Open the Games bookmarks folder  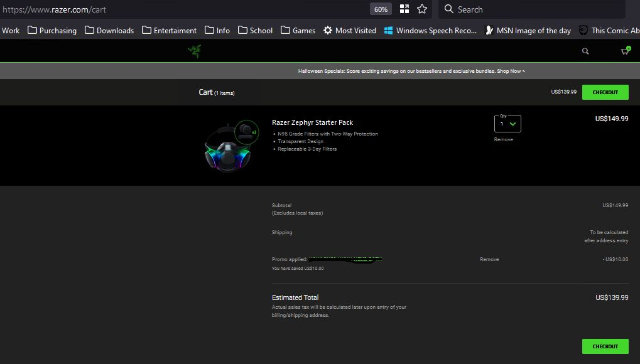tap(298, 31)
